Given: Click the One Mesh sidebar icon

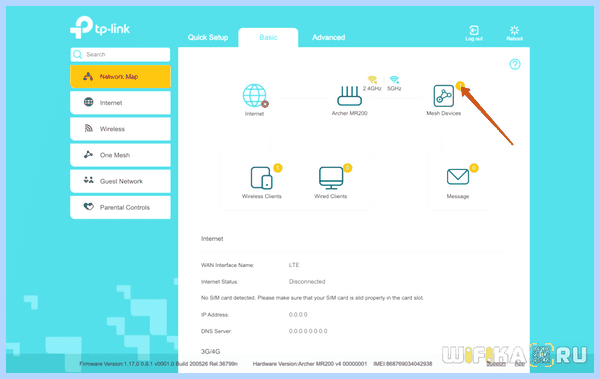Looking at the screenshot, I should tap(88, 154).
